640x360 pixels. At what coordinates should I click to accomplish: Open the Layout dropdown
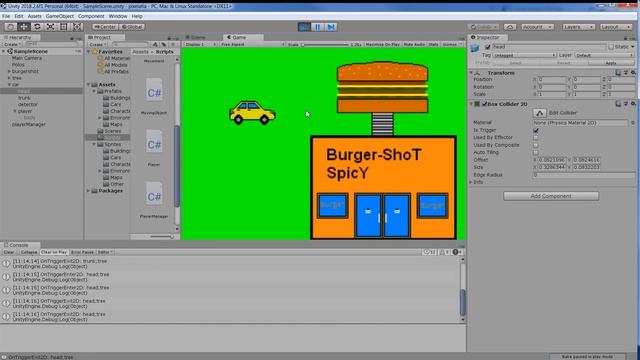[x=616, y=27]
